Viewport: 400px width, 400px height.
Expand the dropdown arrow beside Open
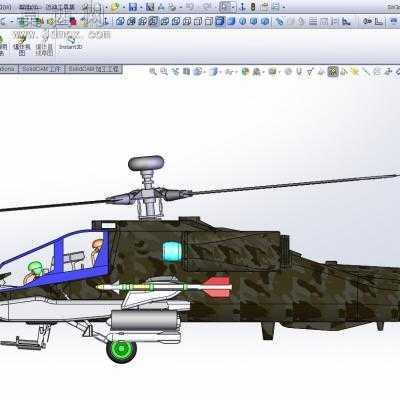124,7
